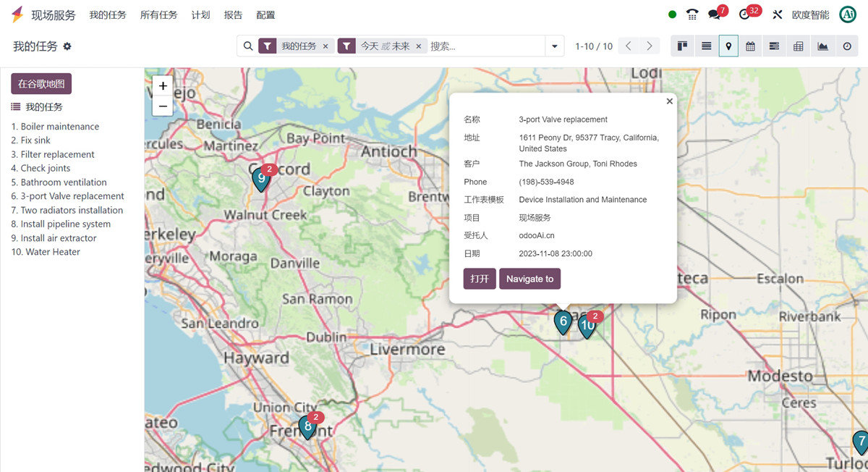
Task: Remove the 我的任务 filter tag
Action: pyautogui.click(x=325, y=46)
